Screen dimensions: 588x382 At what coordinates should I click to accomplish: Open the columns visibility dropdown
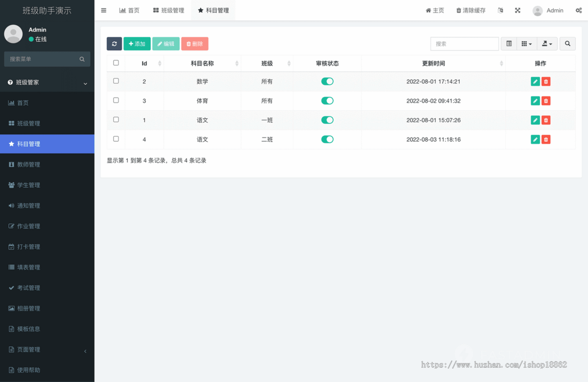[526, 44]
